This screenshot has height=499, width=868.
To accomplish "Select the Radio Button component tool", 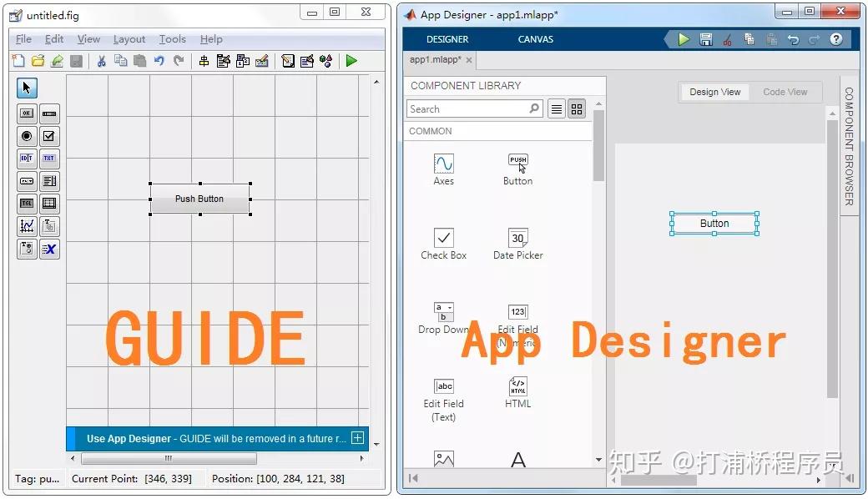I will tap(26, 136).
